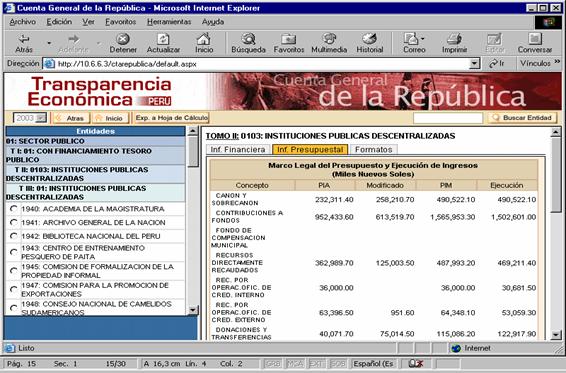566x373 pixels.
Task: Open the Archivo menu
Action: pyautogui.click(x=22, y=22)
